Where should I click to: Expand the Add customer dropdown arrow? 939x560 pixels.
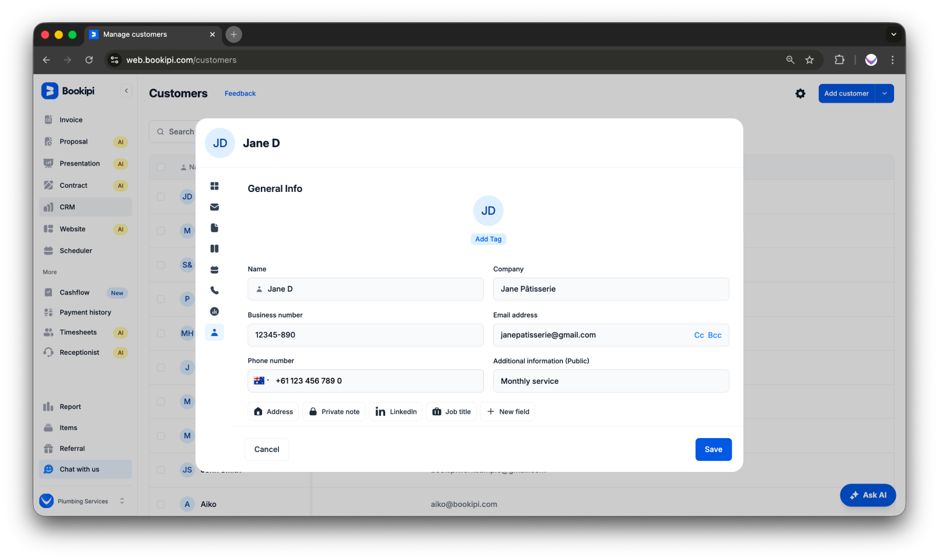coord(884,93)
